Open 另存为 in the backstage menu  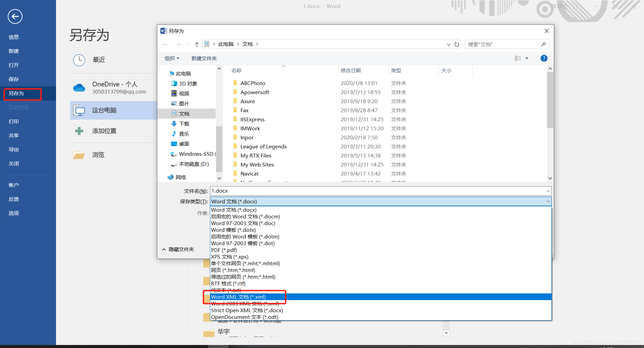pos(28,93)
